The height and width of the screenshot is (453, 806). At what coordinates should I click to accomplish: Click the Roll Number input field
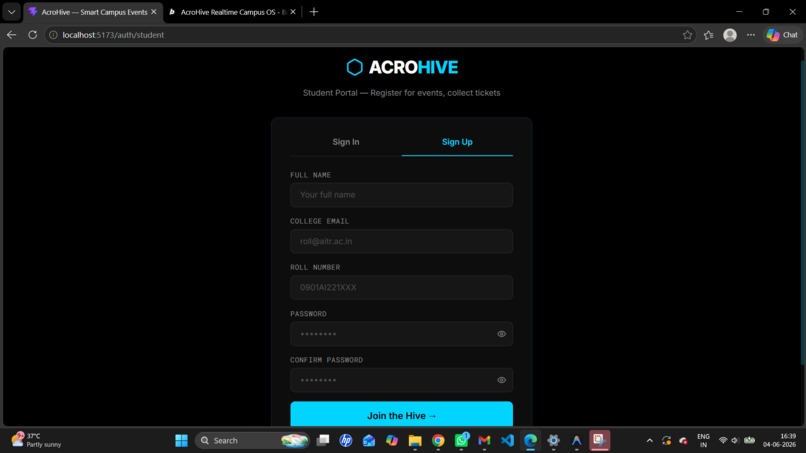[x=401, y=287]
